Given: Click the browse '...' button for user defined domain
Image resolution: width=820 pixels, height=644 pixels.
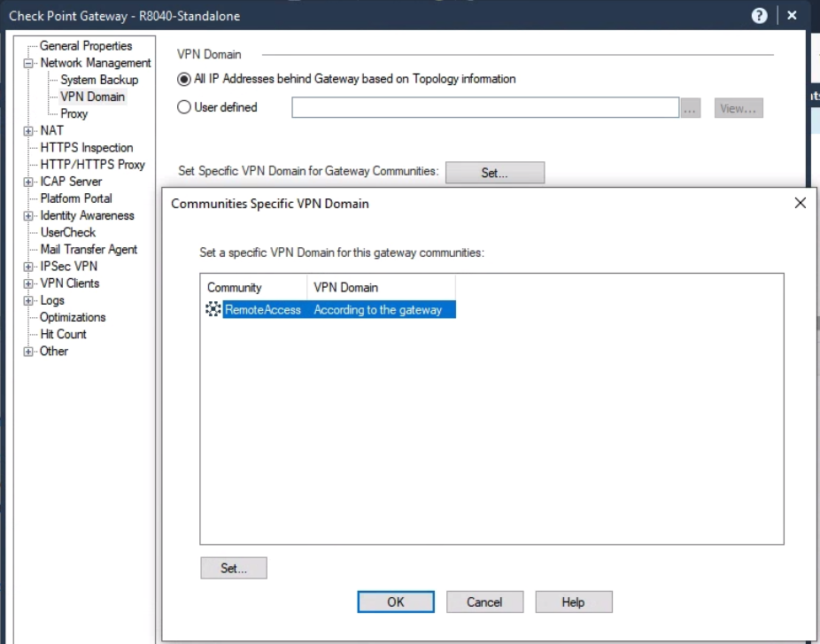Looking at the screenshot, I should tap(691, 107).
